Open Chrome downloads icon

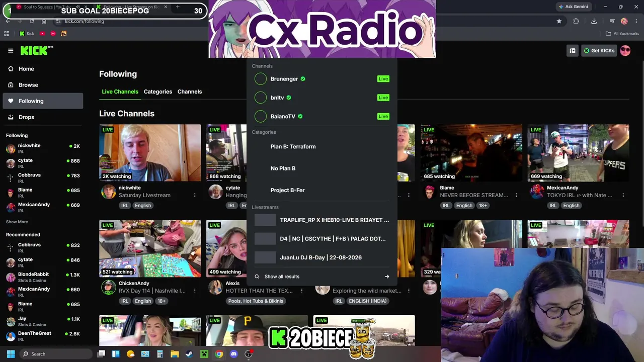(x=594, y=21)
